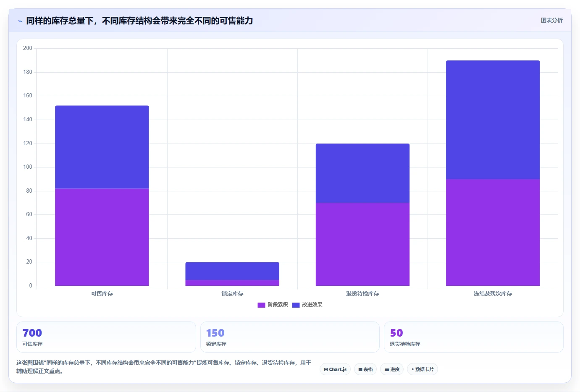Click the Chart.js tag
Image resolution: width=580 pixels, height=392 pixels.
coord(335,369)
